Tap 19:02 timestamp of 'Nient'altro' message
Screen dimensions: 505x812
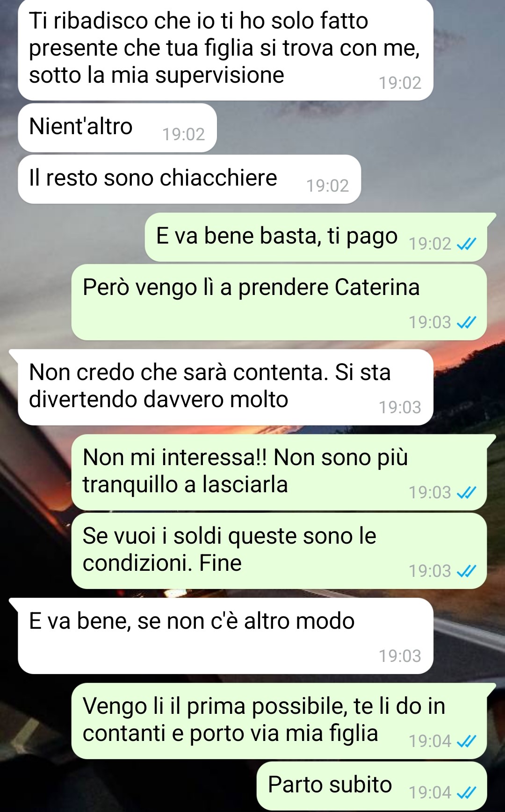pyautogui.click(x=183, y=135)
